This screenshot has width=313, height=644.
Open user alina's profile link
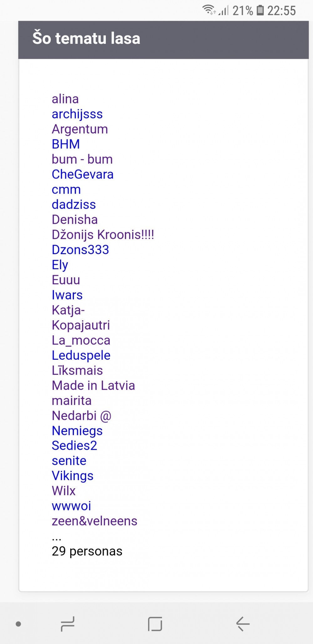pyautogui.click(x=65, y=99)
